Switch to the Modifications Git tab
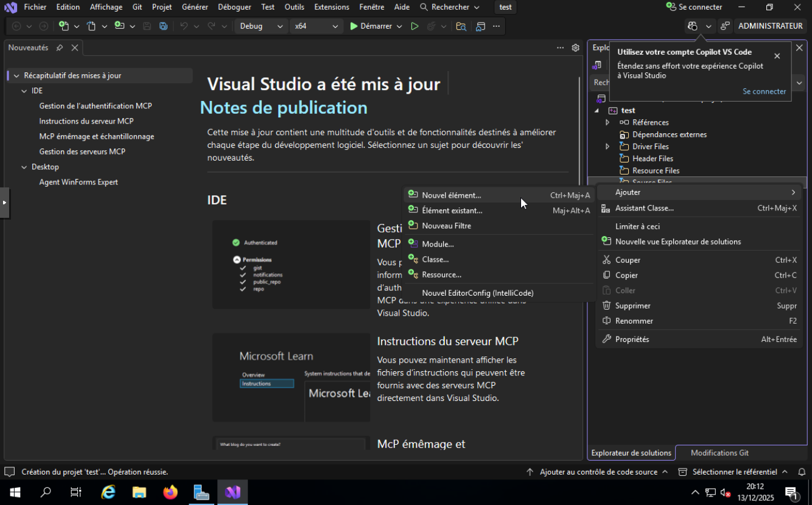Image resolution: width=812 pixels, height=505 pixels. [719, 453]
